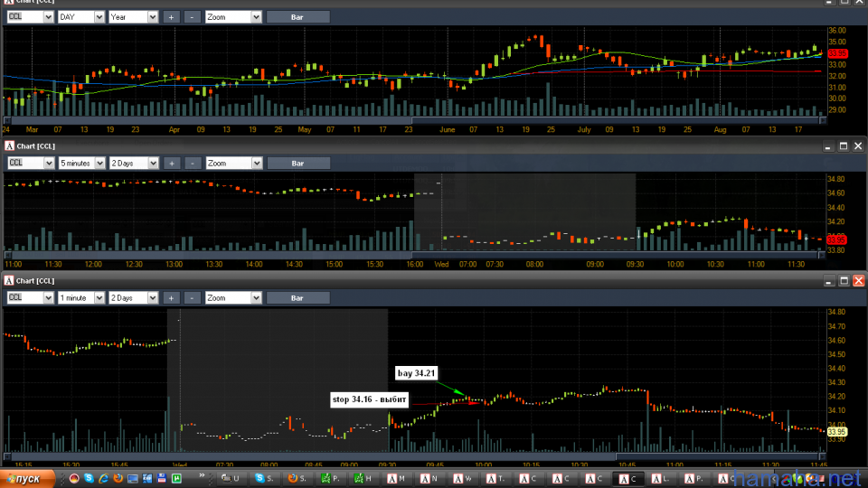Switch to U taskbar button
The width and height of the screenshot is (868, 488).
[x=231, y=479]
